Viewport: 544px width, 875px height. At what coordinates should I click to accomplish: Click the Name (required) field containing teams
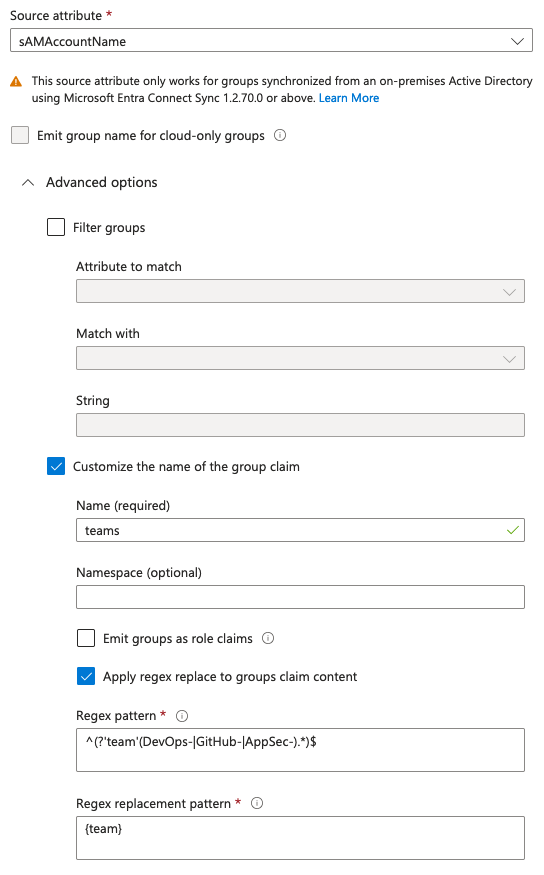coord(300,530)
